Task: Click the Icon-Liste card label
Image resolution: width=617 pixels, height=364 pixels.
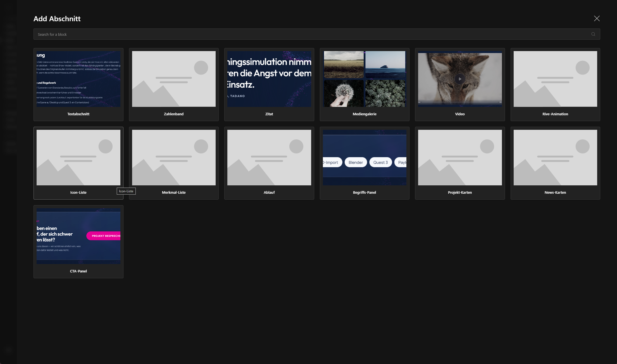Action: (78, 192)
